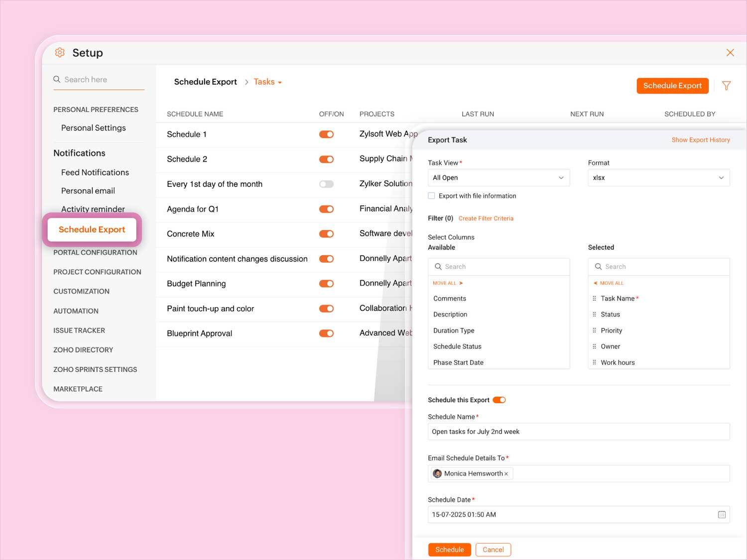Viewport: 747px width, 560px height.
Task: Click the Setup gear icon
Action: coord(60,52)
